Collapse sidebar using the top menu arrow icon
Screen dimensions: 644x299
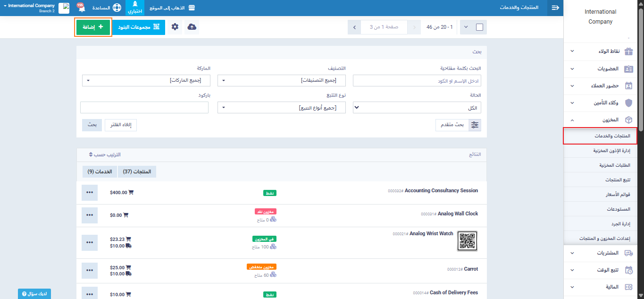click(555, 8)
